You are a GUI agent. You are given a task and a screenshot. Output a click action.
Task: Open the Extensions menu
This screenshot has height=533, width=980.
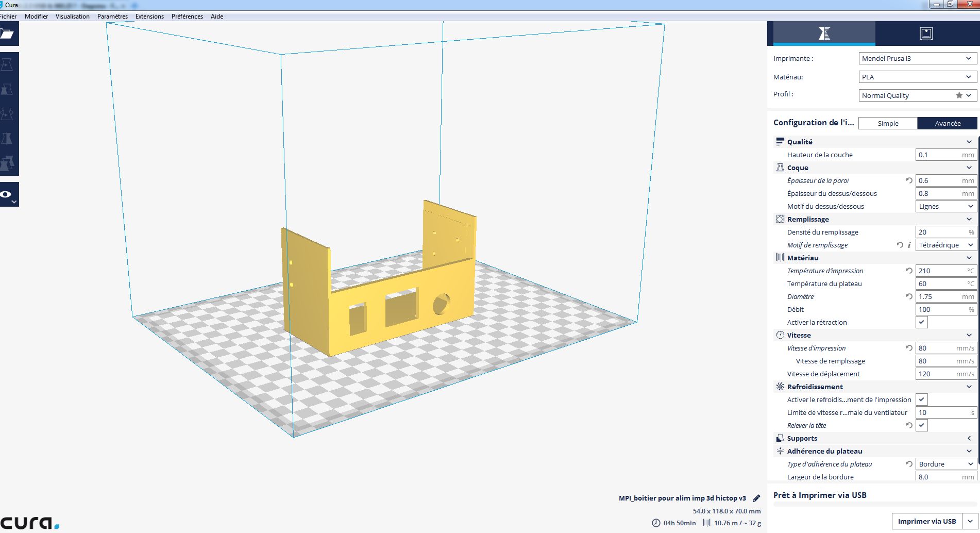point(149,16)
